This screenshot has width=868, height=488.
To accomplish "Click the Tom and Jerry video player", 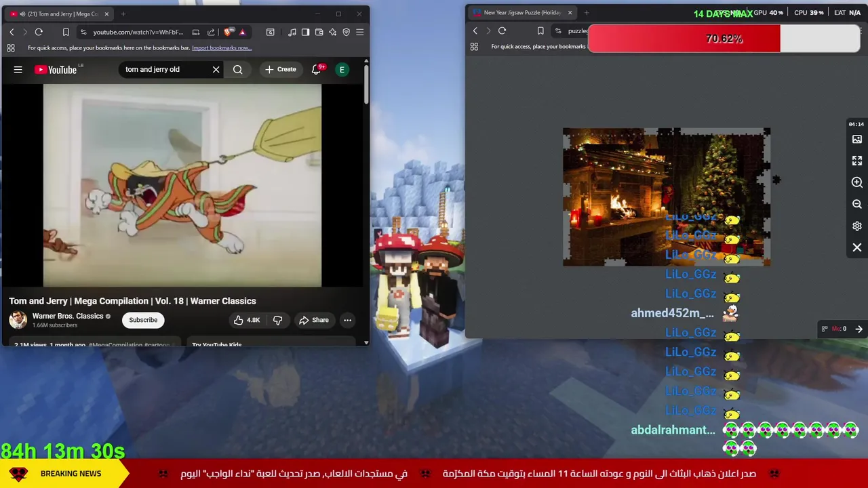I will coord(182,185).
